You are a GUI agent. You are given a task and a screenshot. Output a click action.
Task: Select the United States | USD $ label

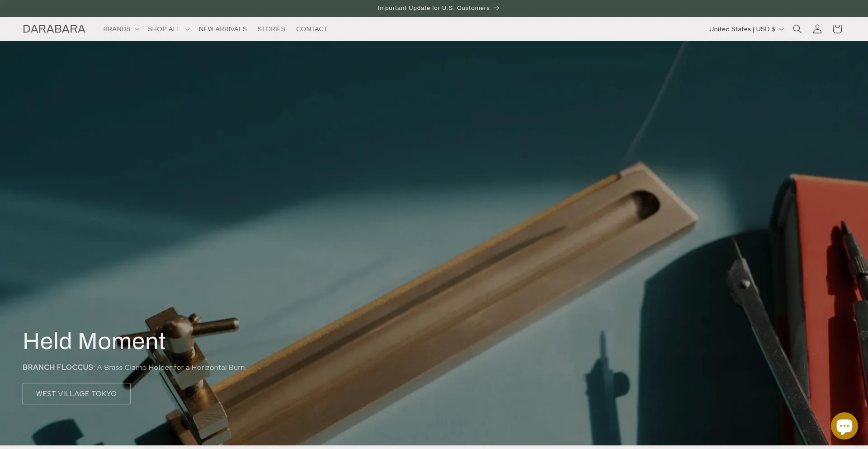742,29
